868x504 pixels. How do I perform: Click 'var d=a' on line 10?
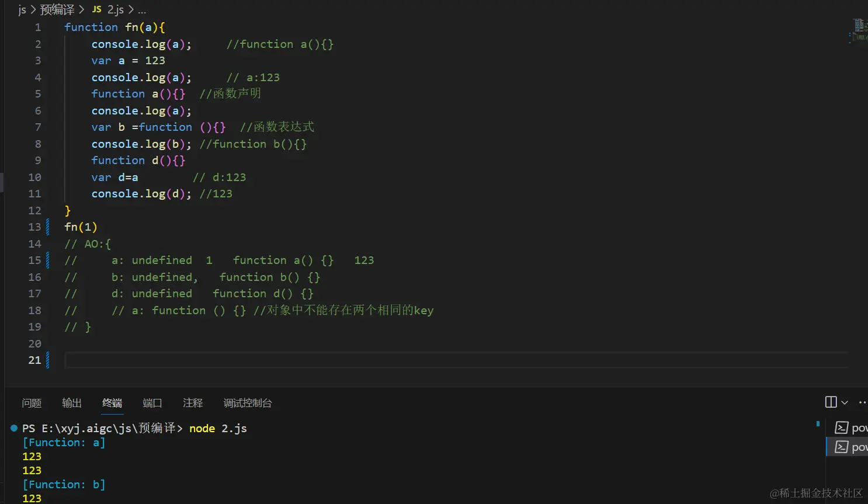click(114, 178)
